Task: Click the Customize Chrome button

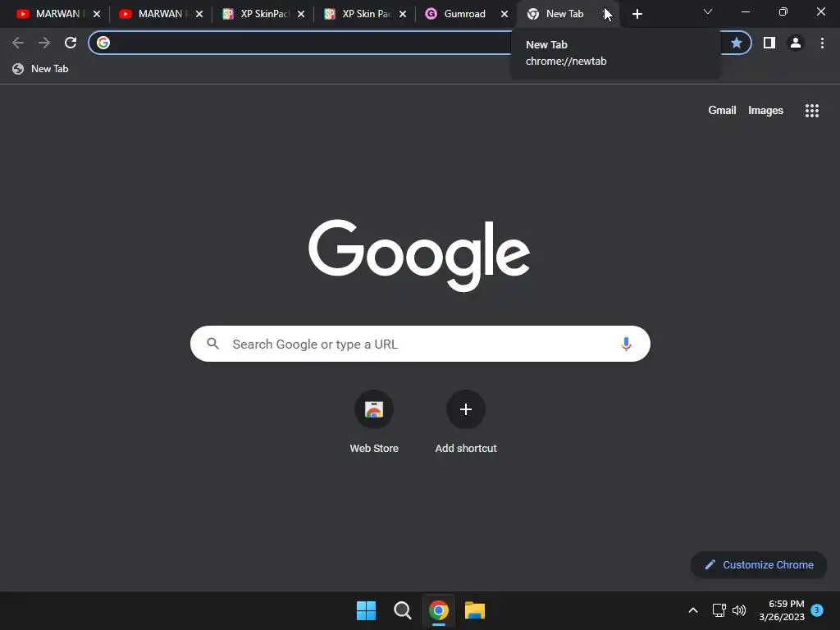Action: (x=759, y=564)
